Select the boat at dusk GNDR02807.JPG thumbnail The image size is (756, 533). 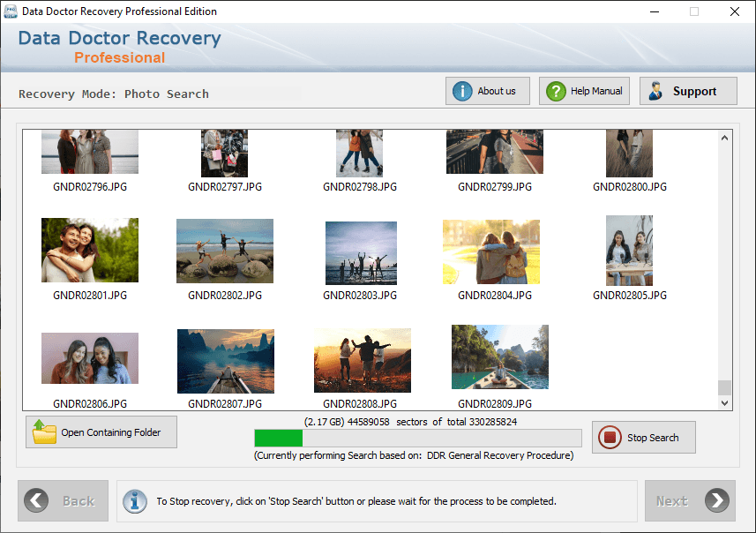[226, 361]
